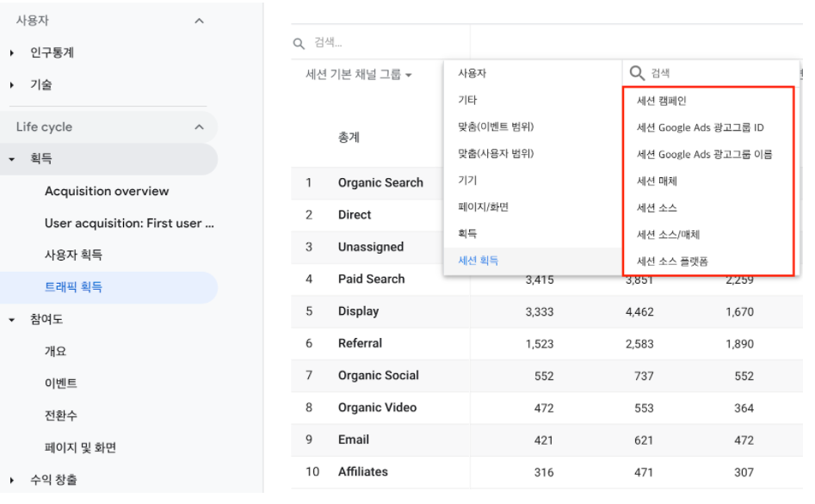Choose 세션 획득 category
The height and width of the screenshot is (504, 815).
[533, 261]
